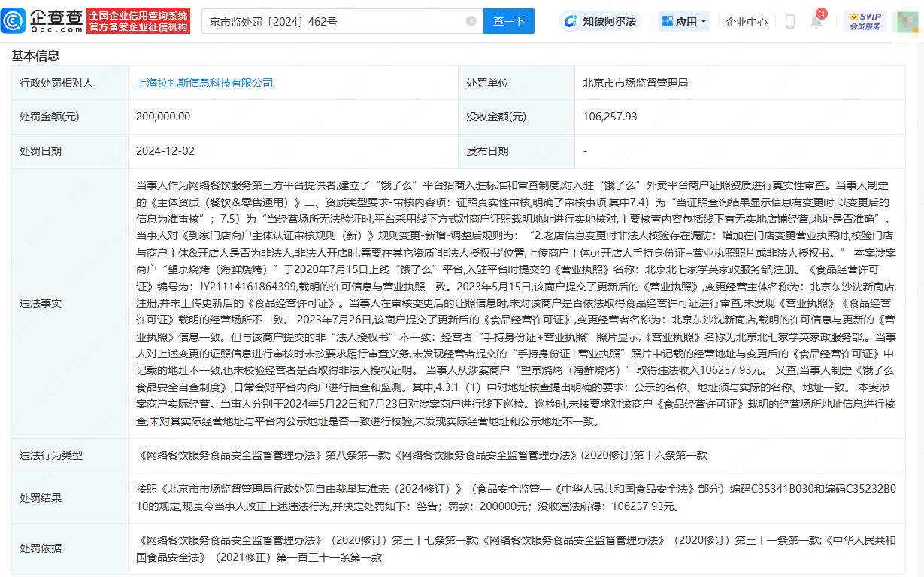Click the 违法事实 description paragraph
The height and width of the screenshot is (577, 924).
point(517,303)
